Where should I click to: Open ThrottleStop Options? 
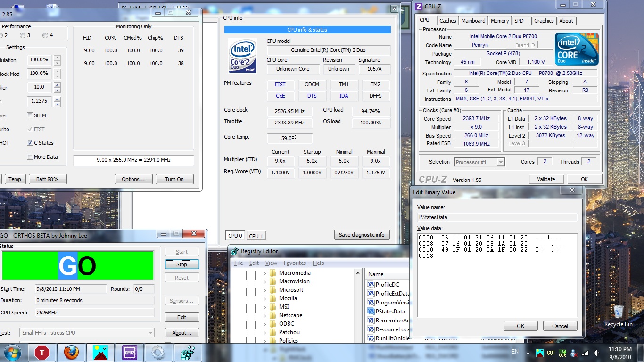pos(133,179)
